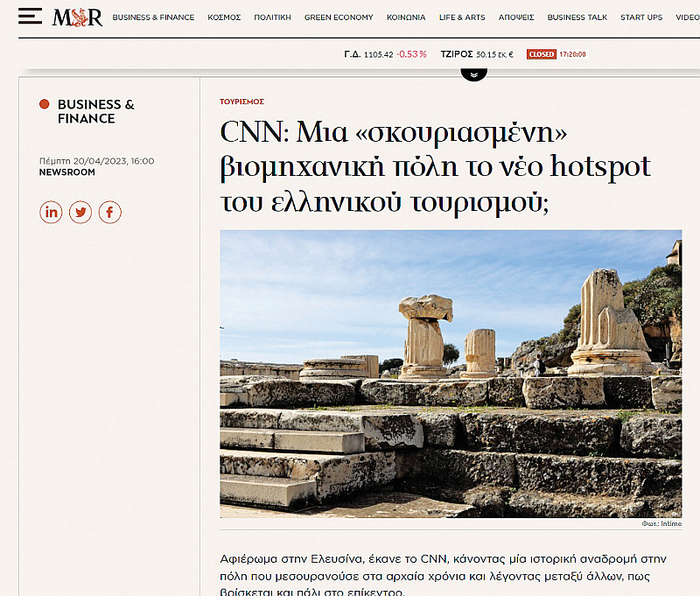Click the article headline about CNN
The height and width of the screenshot is (596, 700).
coord(435,167)
